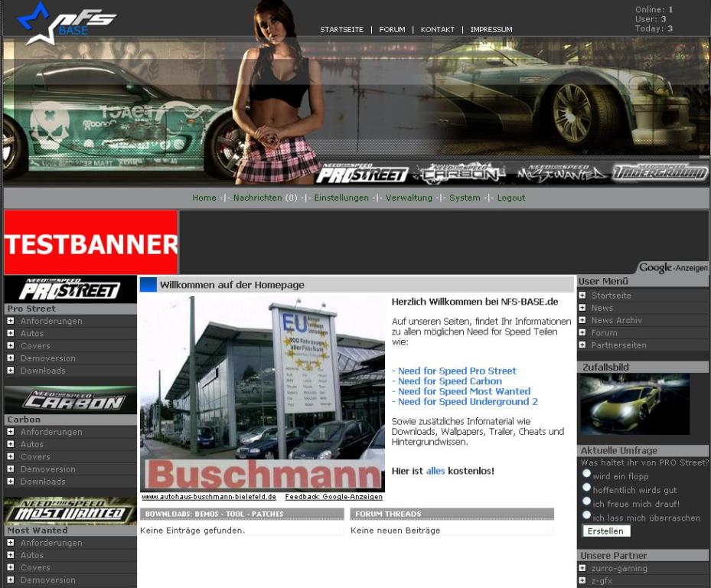Click the plus icon beside Carbon Demoversion
The width and height of the screenshot is (711, 588).
tap(11, 469)
